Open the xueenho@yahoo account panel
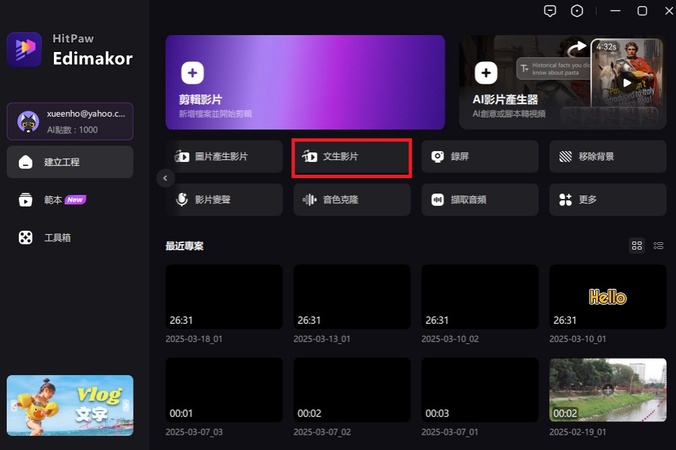The height and width of the screenshot is (450, 676). click(x=70, y=122)
